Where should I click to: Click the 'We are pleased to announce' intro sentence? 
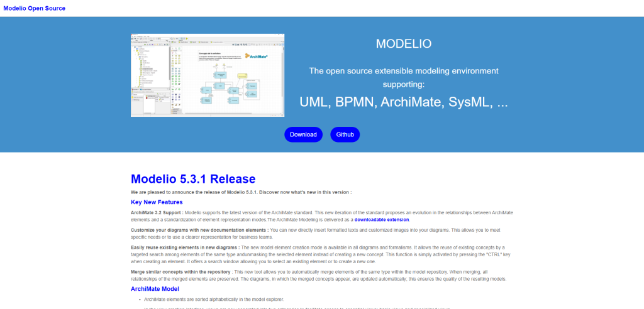[241, 192]
